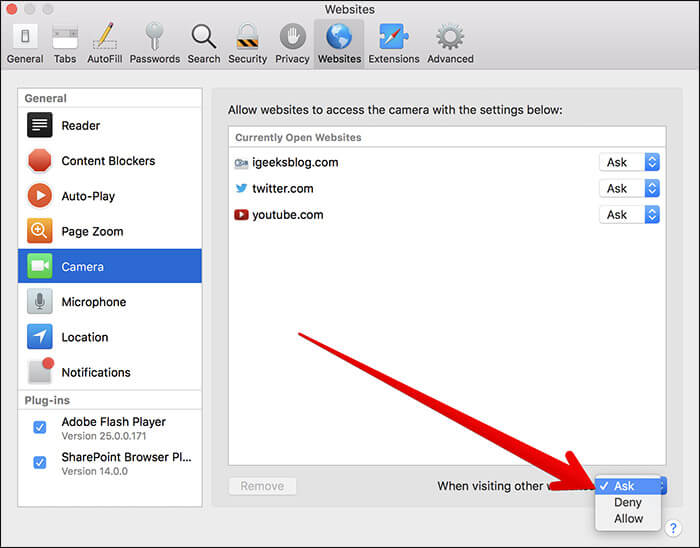Click the Notifications badge icon
The image size is (700, 548).
click(40, 371)
